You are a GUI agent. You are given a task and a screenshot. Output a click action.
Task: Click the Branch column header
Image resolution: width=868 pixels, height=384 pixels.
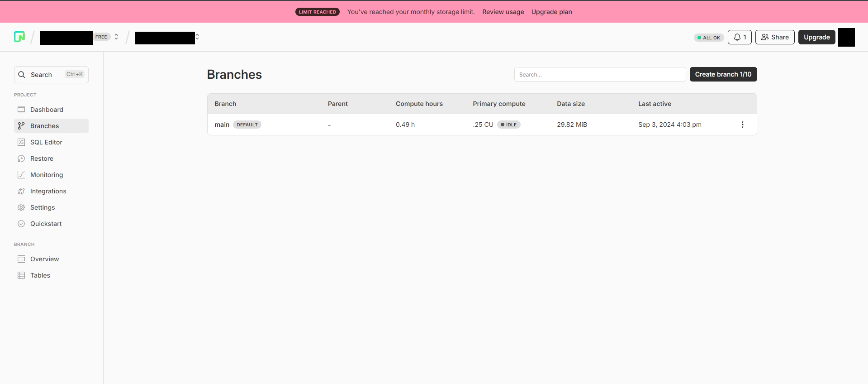click(225, 104)
